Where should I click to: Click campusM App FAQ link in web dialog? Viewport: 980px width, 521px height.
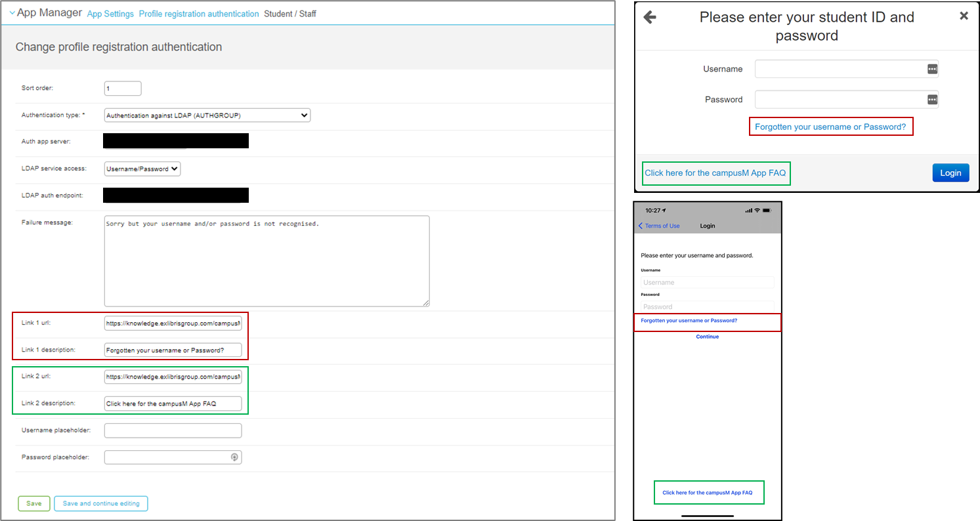[715, 173]
